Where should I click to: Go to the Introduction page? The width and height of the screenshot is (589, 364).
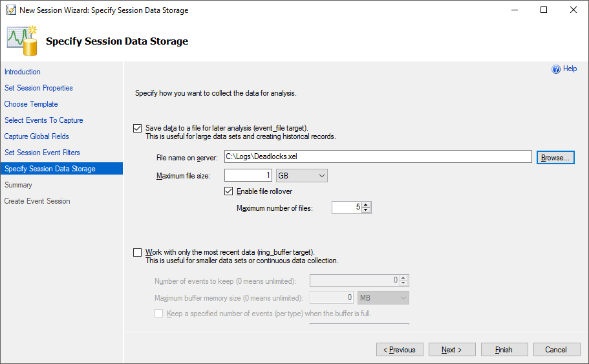[23, 72]
